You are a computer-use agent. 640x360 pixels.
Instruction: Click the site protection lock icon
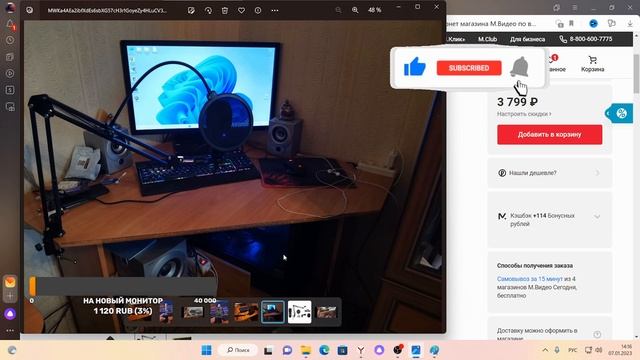click(x=560, y=24)
